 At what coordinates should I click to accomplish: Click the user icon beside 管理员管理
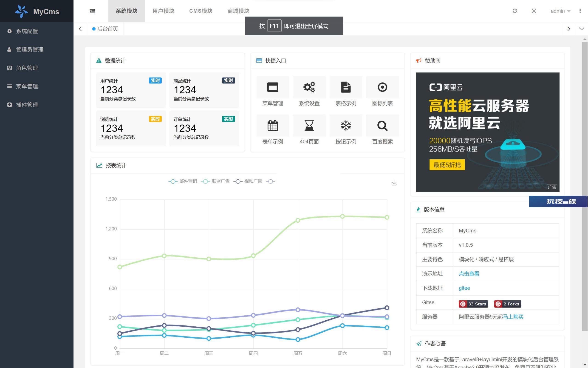click(x=9, y=49)
